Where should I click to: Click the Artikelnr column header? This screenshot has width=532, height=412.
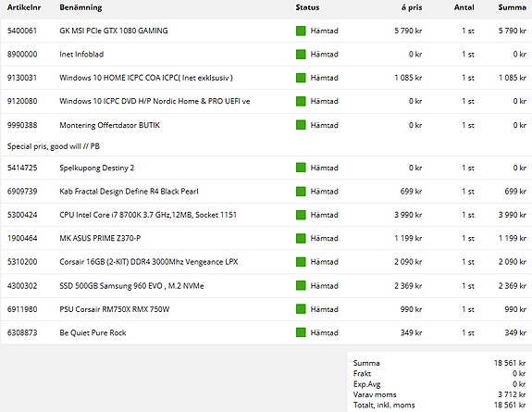pos(24,7)
